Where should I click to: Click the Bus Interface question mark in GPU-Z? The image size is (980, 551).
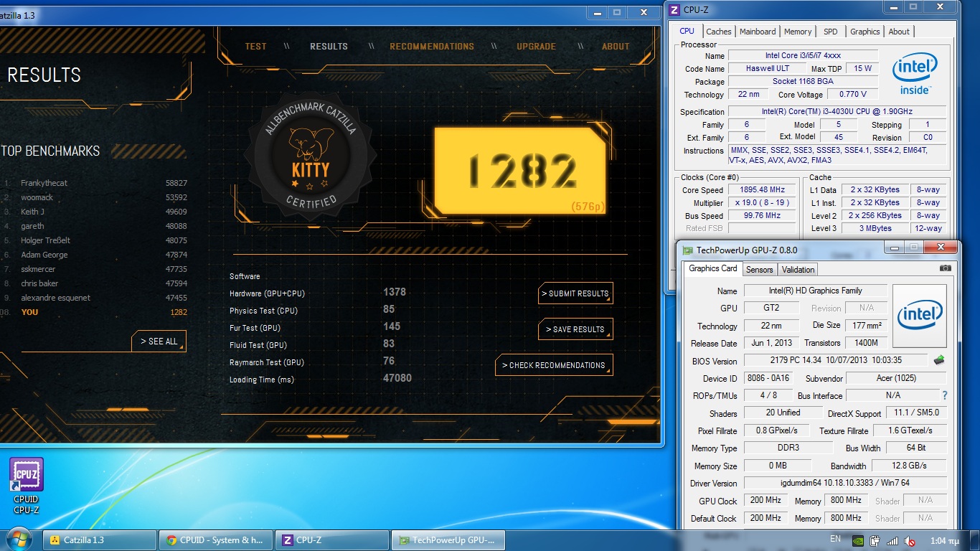[x=945, y=395]
